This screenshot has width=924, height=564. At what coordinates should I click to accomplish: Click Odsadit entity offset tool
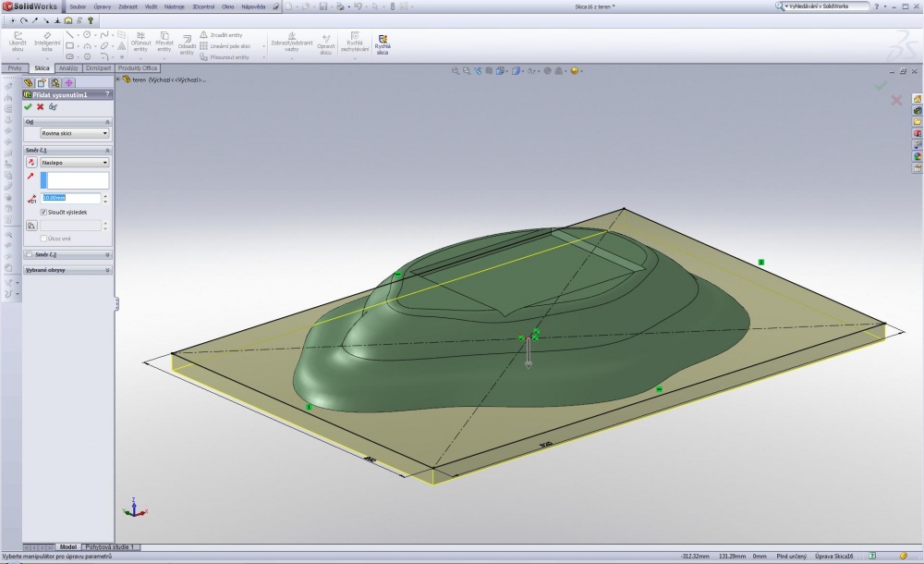coord(187,45)
